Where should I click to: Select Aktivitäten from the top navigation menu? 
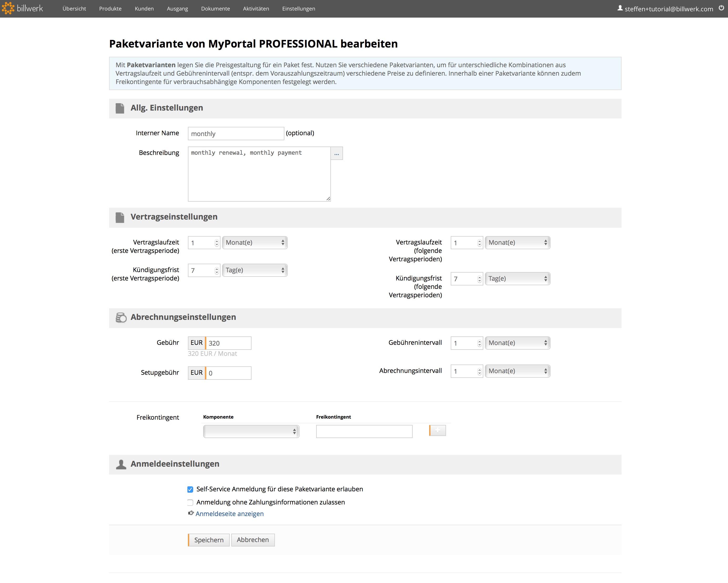256,8
